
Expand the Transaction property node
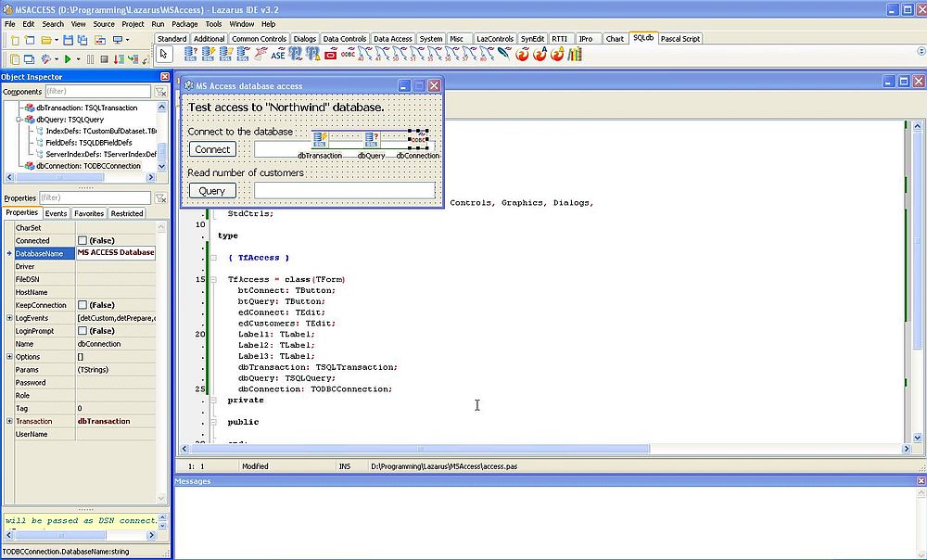click(x=9, y=421)
